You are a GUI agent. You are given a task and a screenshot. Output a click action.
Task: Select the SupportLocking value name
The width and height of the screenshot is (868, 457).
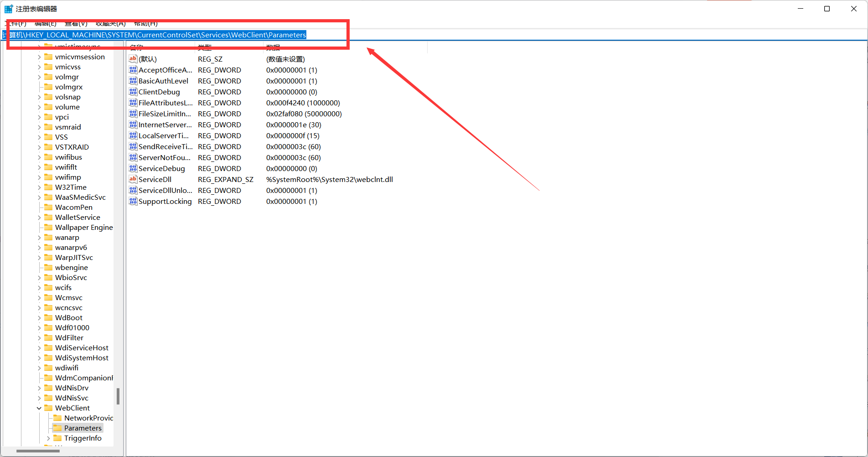(165, 201)
